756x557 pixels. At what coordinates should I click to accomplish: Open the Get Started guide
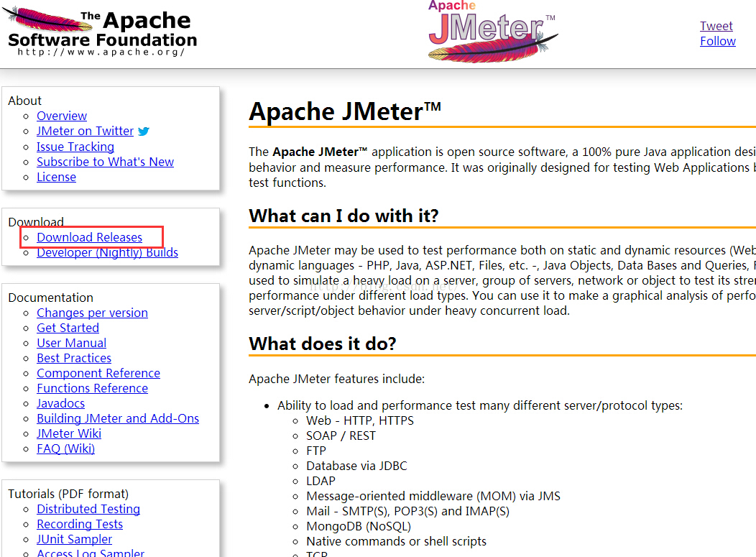pyautogui.click(x=68, y=328)
